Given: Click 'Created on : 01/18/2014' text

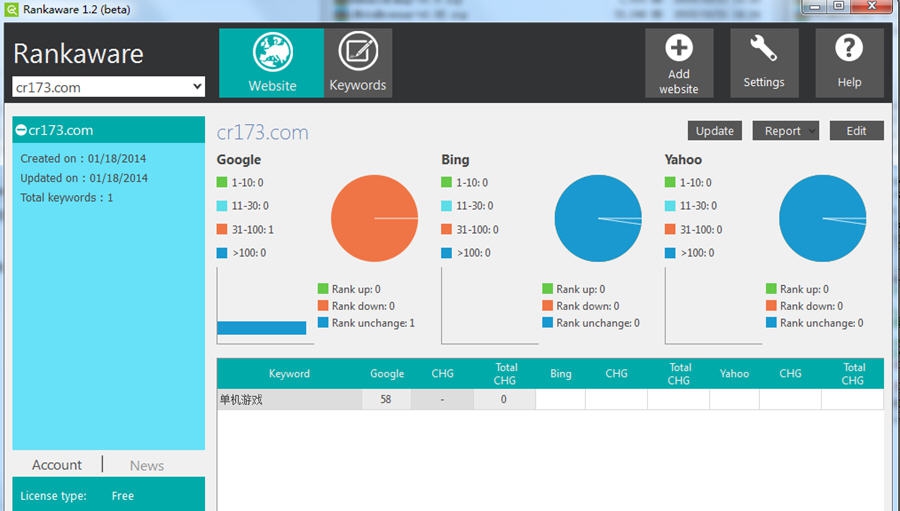Looking at the screenshot, I should [83, 158].
